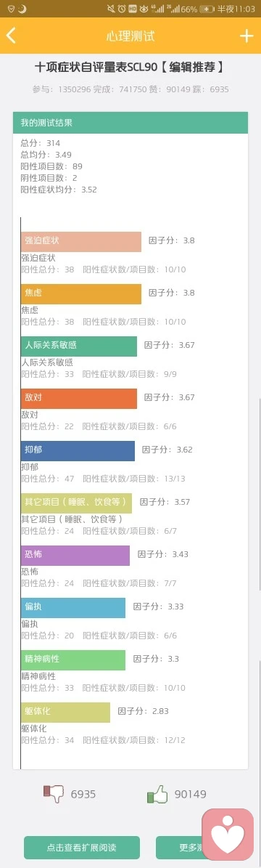Image resolution: width=261 pixels, height=868 pixels.
Task: Select the orange 焦虑 bar
Action: pyautogui.click(x=80, y=293)
